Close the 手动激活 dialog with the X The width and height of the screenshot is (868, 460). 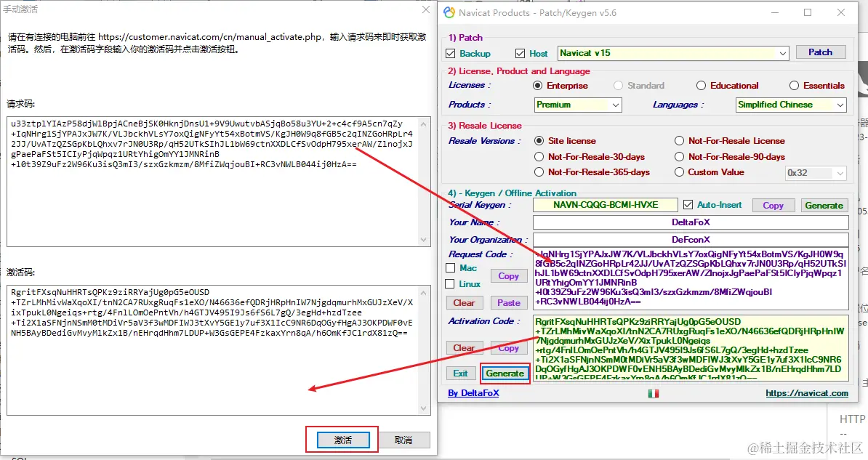(425, 9)
